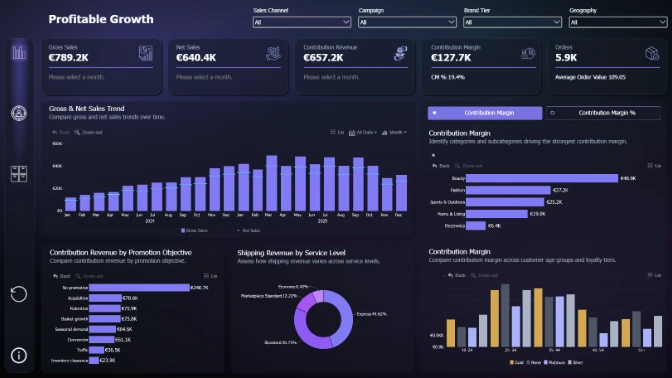The width and height of the screenshot is (672, 378).
Task: Toggle Gross Sales legend series
Action: pos(194,231)
